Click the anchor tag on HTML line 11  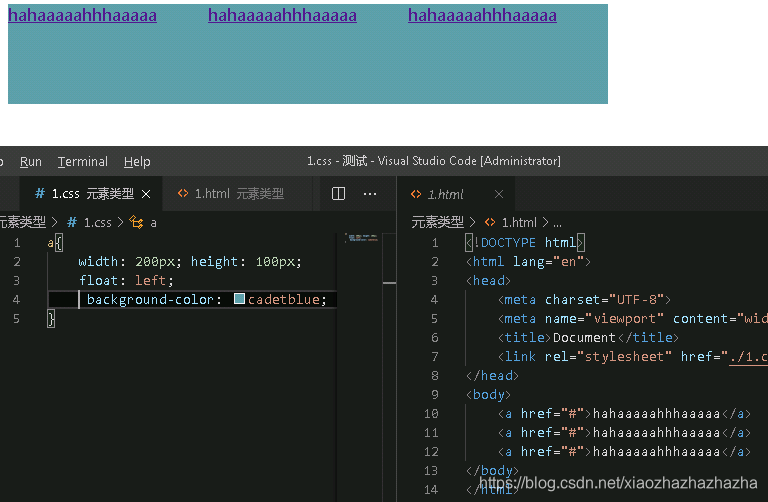[624, 433]
